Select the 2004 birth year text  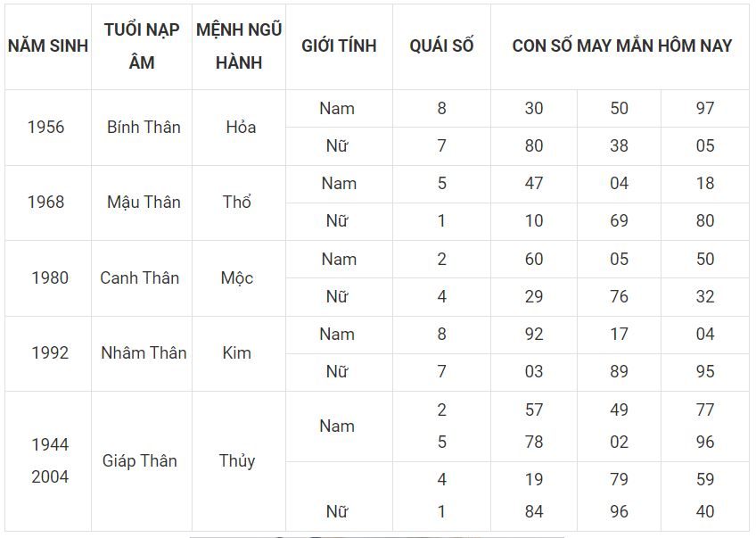click(x=50, y=476)
